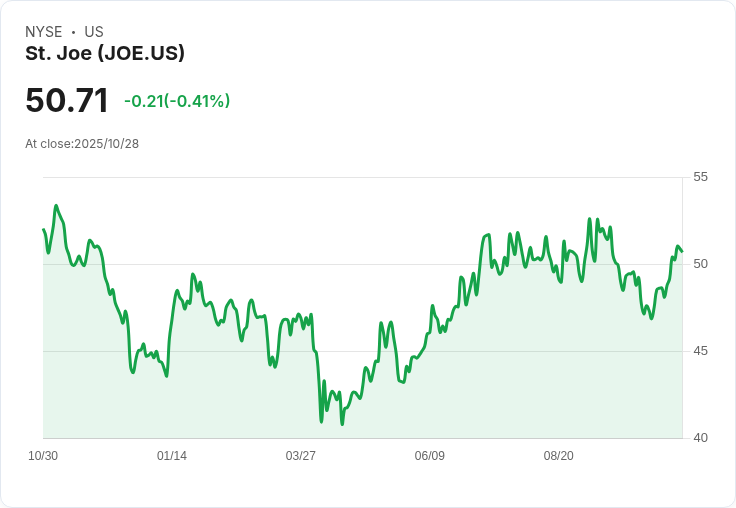Select the 06/09 date on the x-axis
The image size is (736, 508).
tap(429, 456)
